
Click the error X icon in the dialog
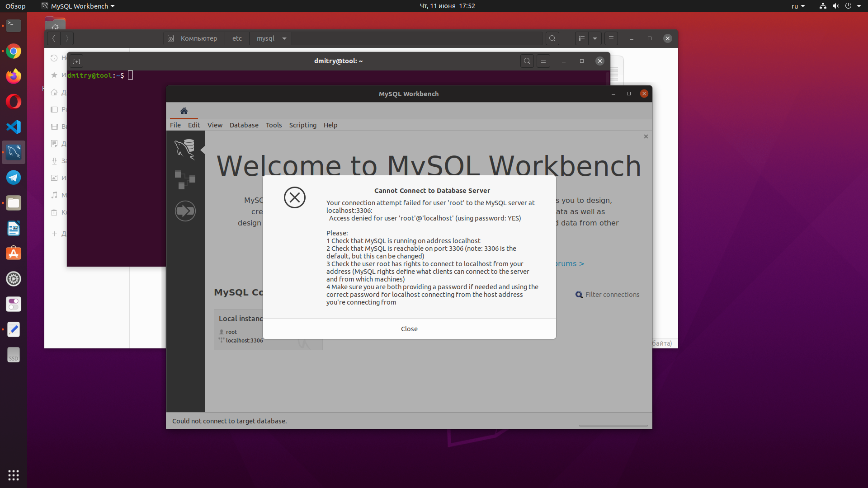295,197
